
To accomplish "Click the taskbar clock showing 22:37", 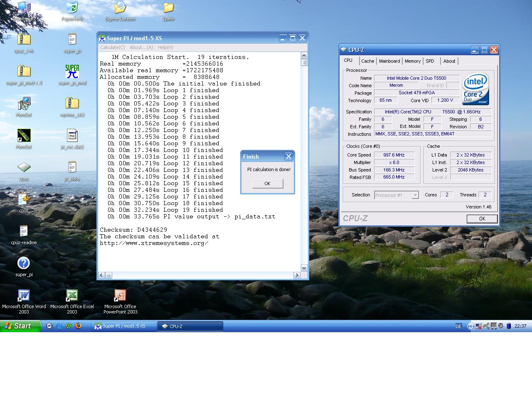I will [x=520, y=326].
